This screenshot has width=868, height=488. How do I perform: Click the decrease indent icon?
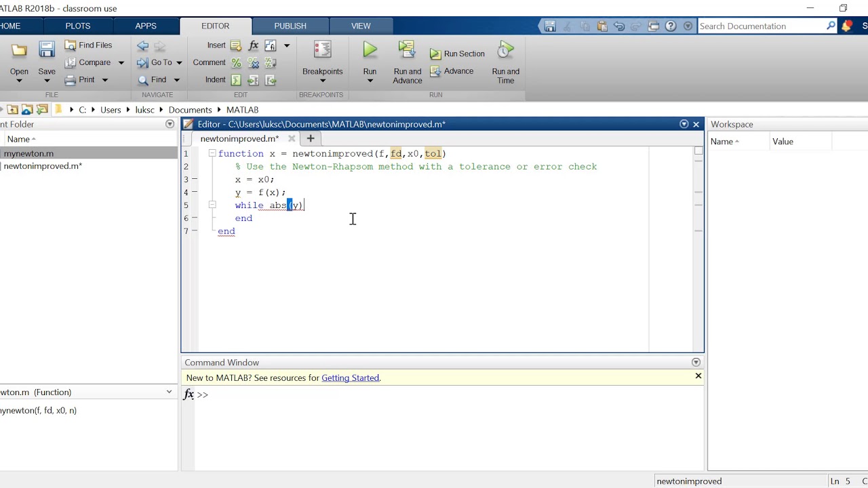click(271, 80)
